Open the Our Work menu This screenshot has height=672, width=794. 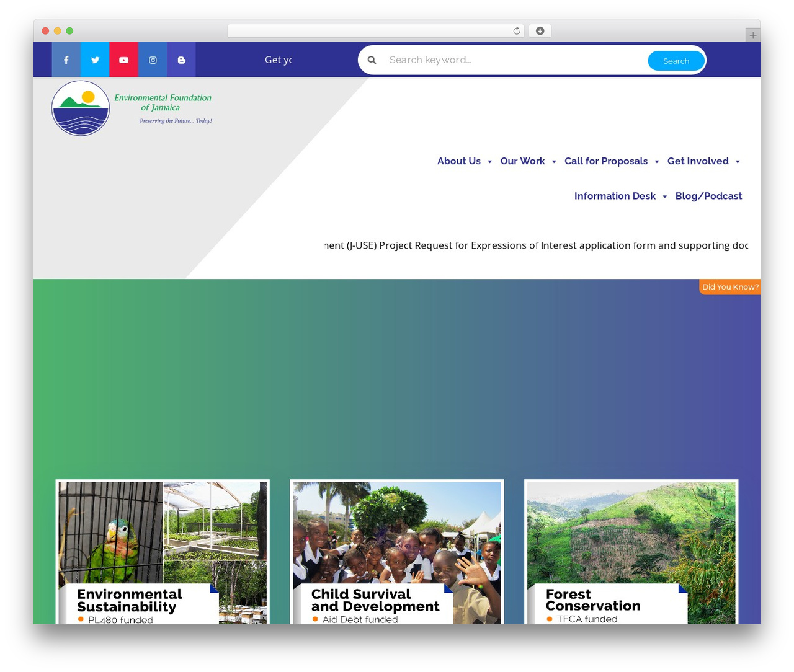coord(522,161)
